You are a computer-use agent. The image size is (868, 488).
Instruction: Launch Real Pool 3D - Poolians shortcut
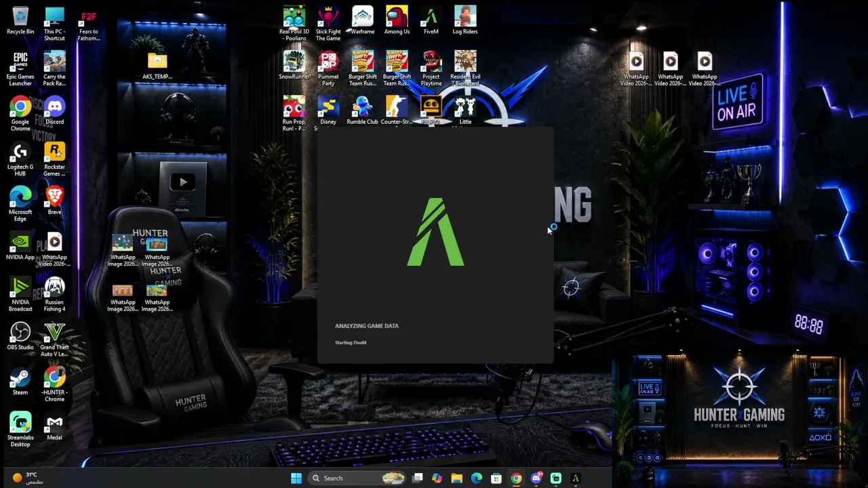(x=294, y=24)
